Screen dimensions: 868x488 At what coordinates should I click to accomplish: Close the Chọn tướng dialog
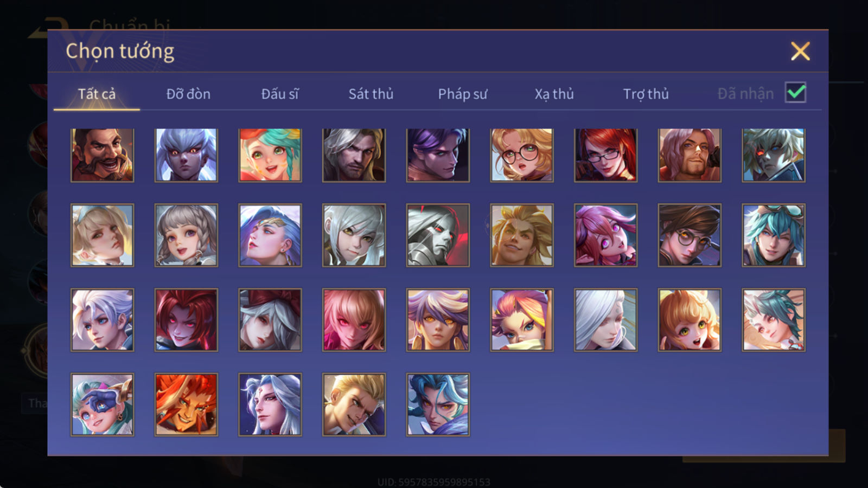pos(800,52)
